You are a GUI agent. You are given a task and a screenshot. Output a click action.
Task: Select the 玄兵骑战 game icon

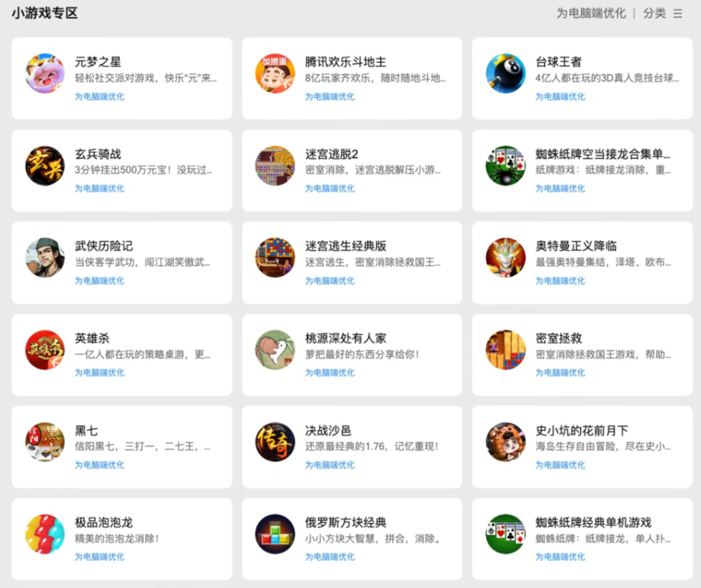click(x=45, y=166)
